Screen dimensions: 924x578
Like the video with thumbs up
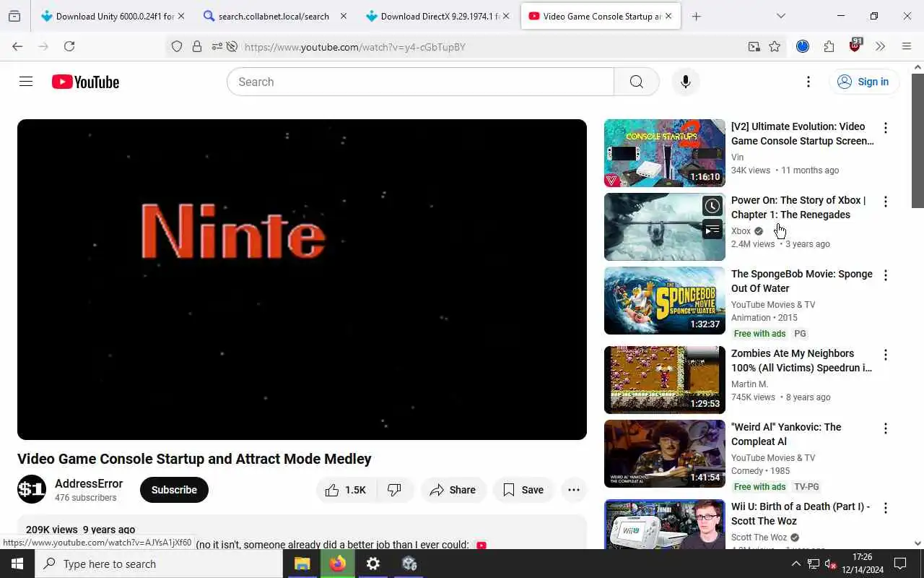tap(346, 490)
